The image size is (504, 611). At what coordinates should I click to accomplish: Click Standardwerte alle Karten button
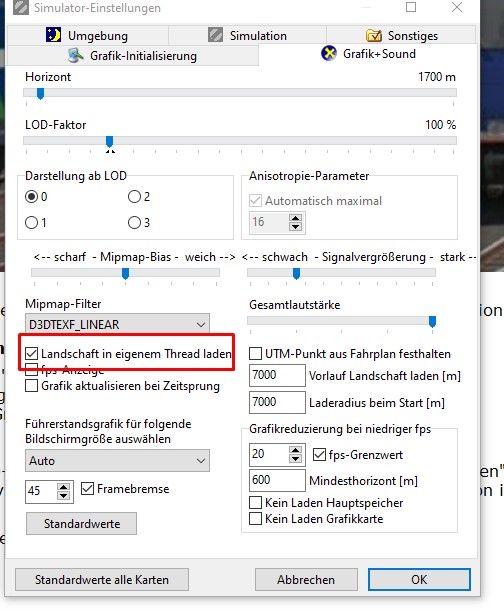(x=102, y=579)
